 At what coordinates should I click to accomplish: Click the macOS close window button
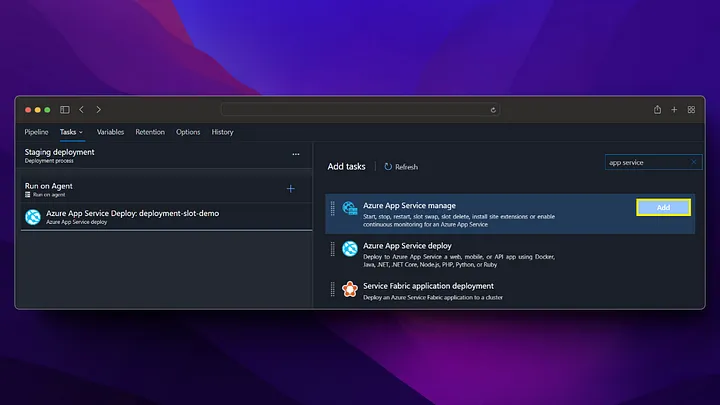(28, 110)
